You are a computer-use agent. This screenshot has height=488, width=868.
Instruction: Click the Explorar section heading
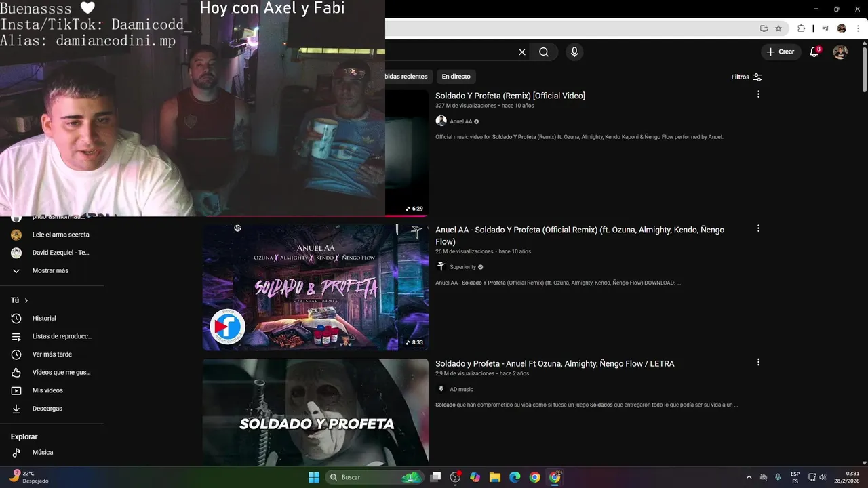[24, 436]
